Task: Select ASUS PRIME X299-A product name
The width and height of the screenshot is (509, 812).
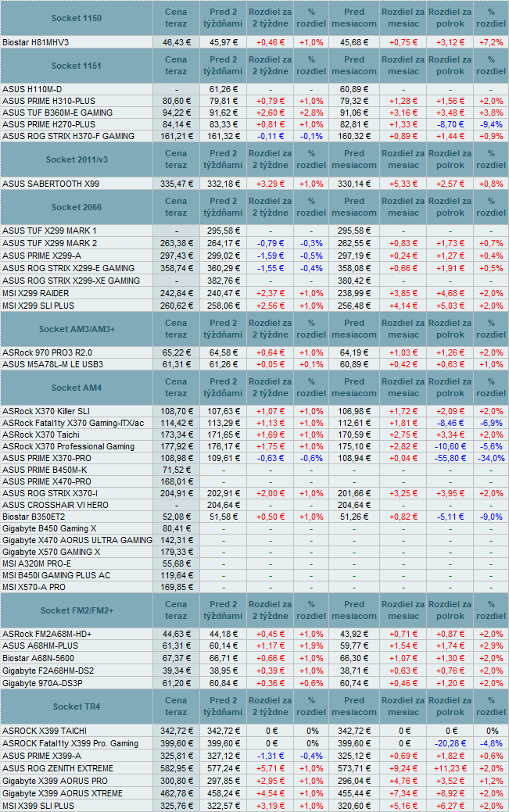Action: tap(41, 256)
